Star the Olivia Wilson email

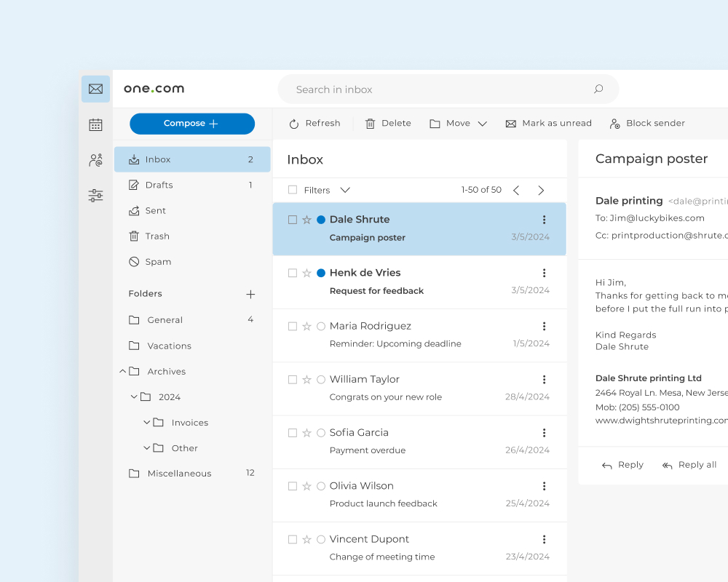[x=306, y=487]
